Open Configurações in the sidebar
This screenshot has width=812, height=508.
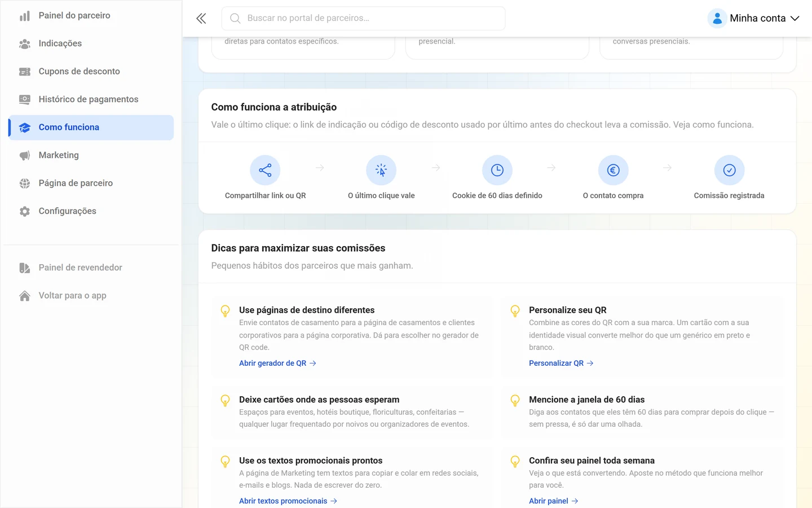click(x=91, y=211)
